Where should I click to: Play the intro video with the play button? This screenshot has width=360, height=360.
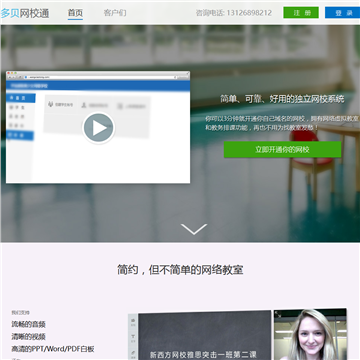pos(98,128)
